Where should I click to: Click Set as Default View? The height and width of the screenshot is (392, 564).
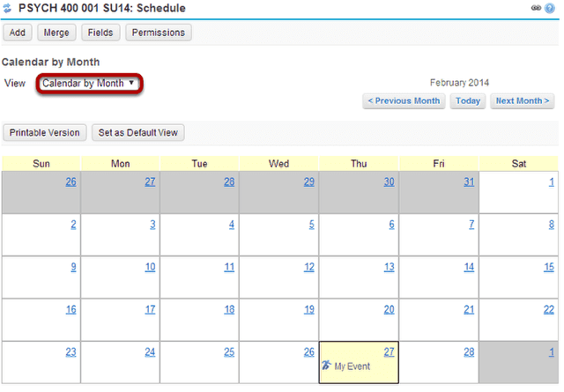[x=138, y=133]
